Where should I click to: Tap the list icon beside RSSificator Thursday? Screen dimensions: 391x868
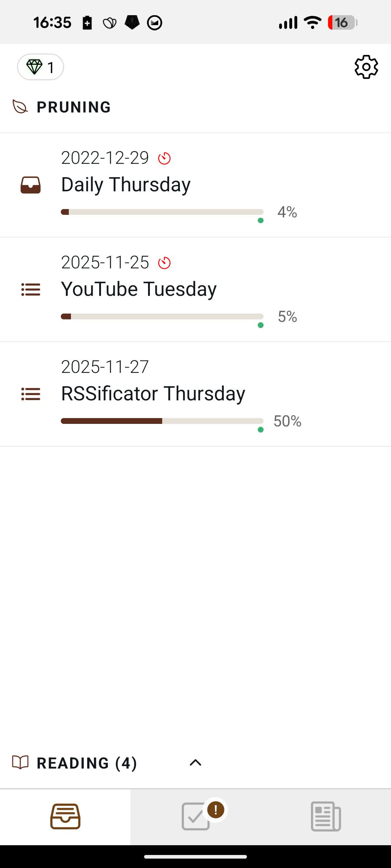click(30, 394)
